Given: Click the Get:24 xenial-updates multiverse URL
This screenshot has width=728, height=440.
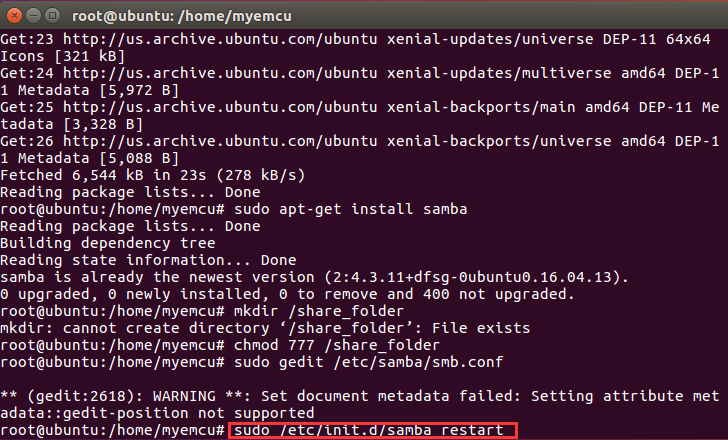Looking at the screenshot, I should (337, 73).
